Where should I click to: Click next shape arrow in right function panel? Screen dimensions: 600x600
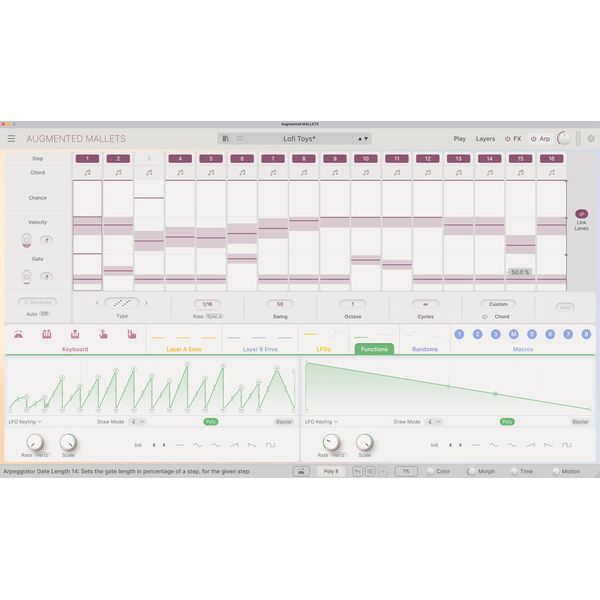click(x=460, y=445)
